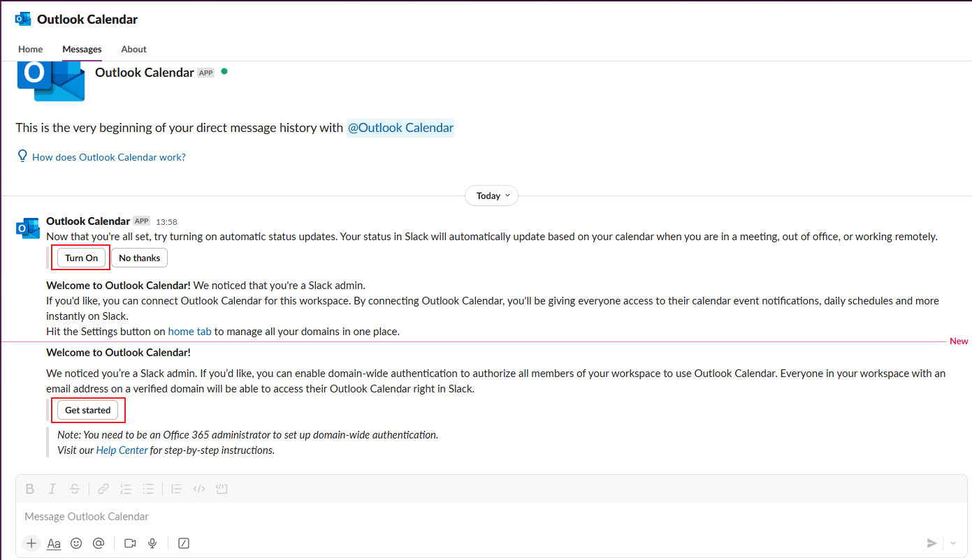Screen dimensions: 972x560
Task: Click the Outlook Calendar message sender name
Action: (88, 221)
